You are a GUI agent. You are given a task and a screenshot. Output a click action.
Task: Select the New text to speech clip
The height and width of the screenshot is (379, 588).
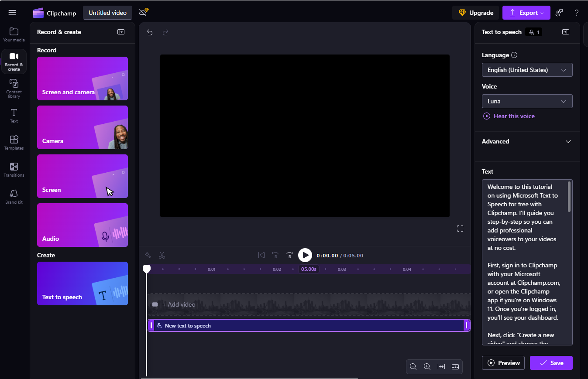[x=309, y=325]
